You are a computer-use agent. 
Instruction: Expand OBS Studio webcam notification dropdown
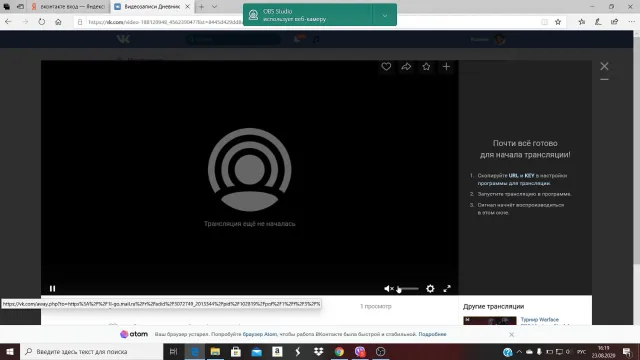point(384,16)
